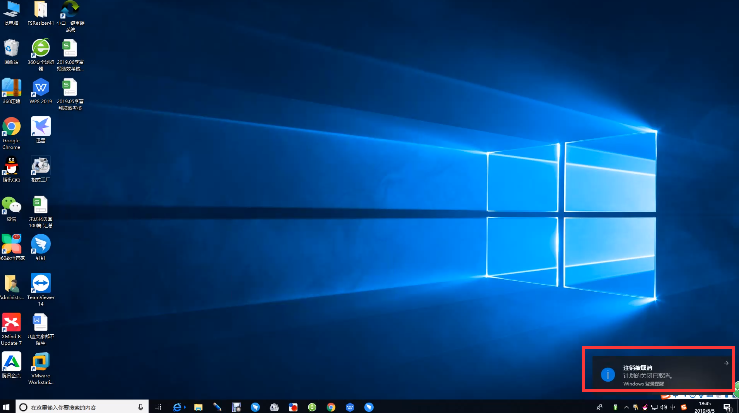This screenshot has width=739, height=413.
Task: Dismiss the notification using its arrow
Action: (725, 362)
